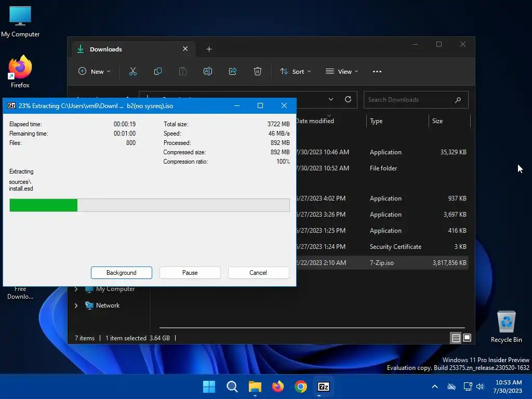Sort by Date modified column header
Screen dimensions: 532x399
[314, 121]
